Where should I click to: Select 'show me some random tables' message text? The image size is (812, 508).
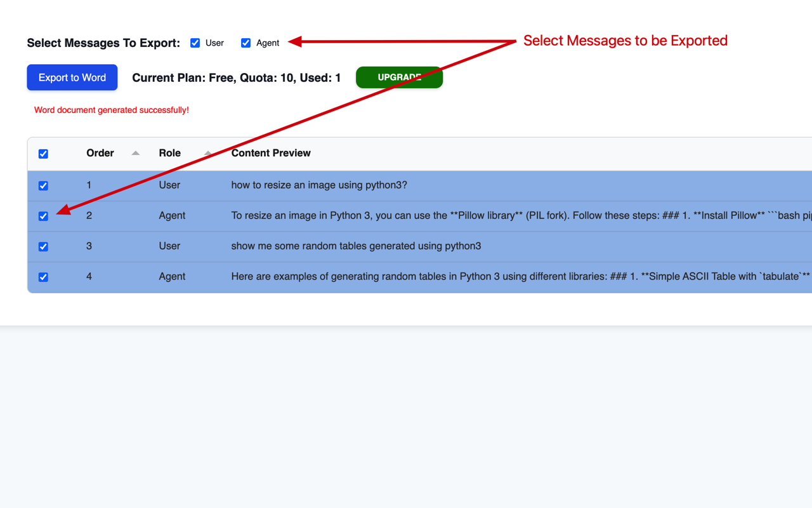(x=356, y=246)
